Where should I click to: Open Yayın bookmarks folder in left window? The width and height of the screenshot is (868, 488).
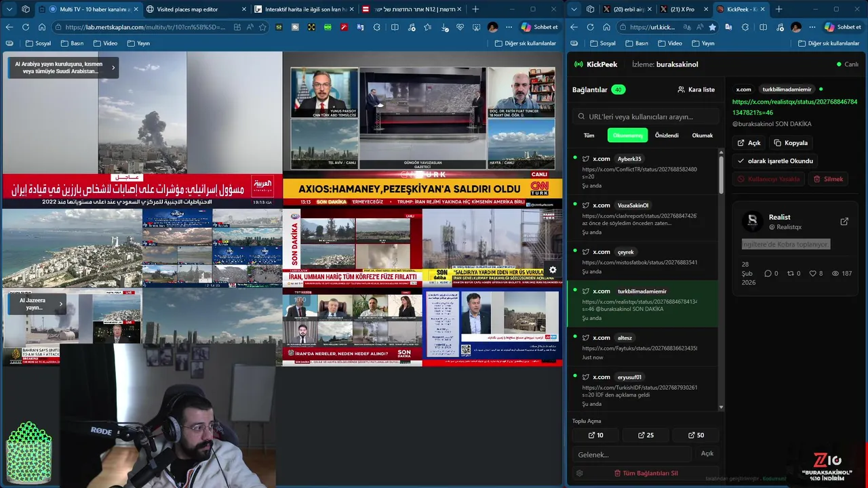pyautogui.click(x=138, y=43)
